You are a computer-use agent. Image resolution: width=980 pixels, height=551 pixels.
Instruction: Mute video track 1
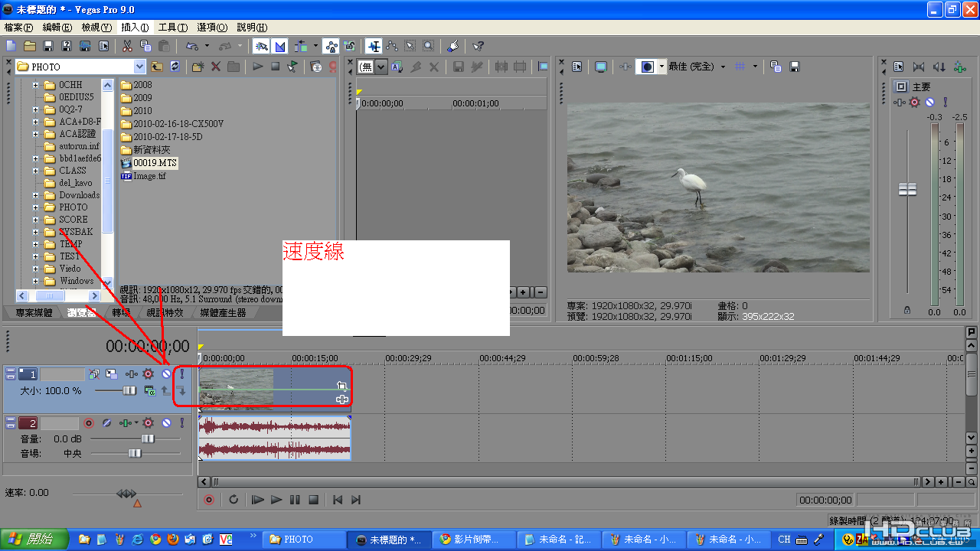point(166,374)
